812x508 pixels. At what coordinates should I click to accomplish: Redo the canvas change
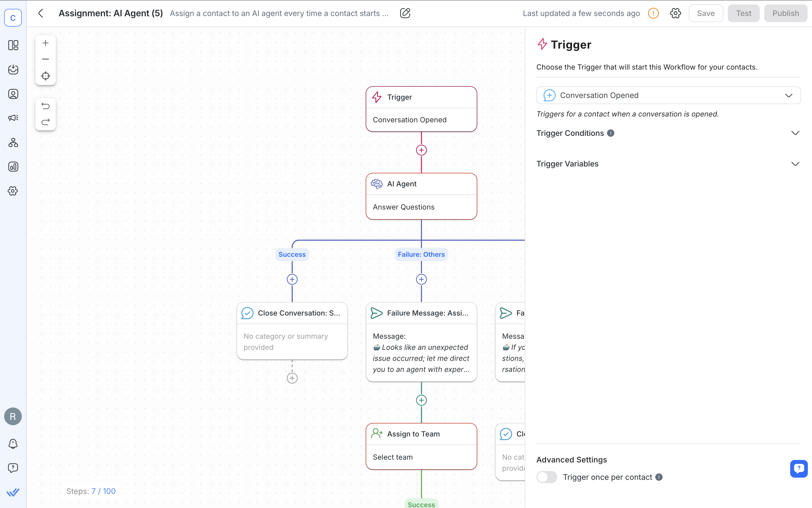coord(46,122)
